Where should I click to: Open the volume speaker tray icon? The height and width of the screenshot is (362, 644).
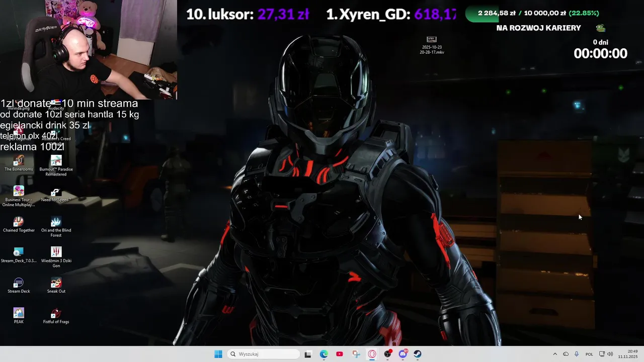(x=610, y=354)
